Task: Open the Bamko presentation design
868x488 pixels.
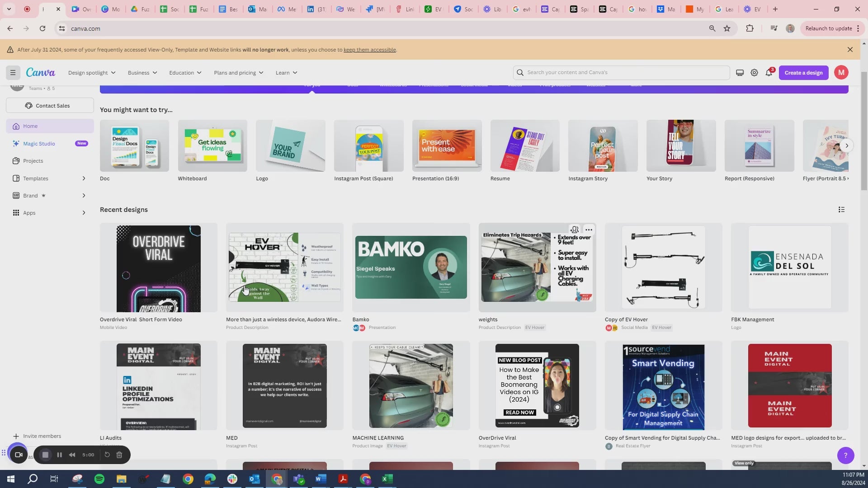Action: tap(411, 267)
